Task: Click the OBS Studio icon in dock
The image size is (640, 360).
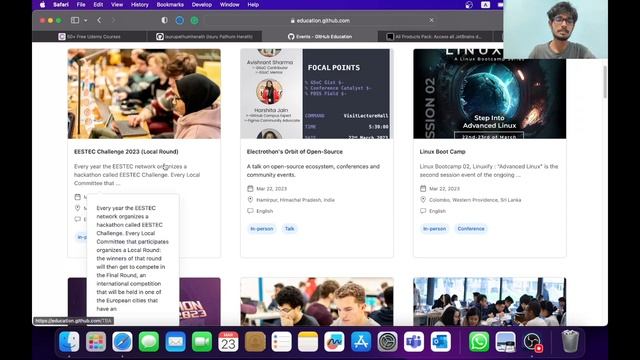Action: 532,342
